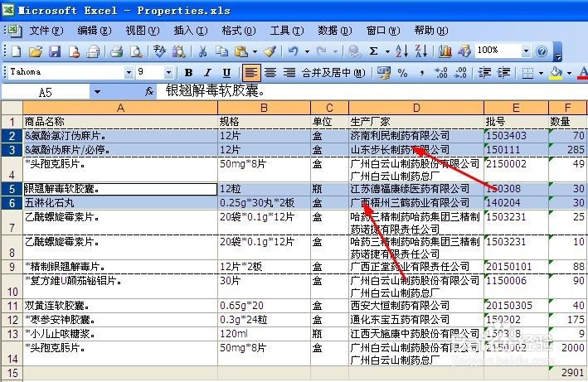Run the spelling check icon
This screenshot has height=382, width=588.
[159, 51]
